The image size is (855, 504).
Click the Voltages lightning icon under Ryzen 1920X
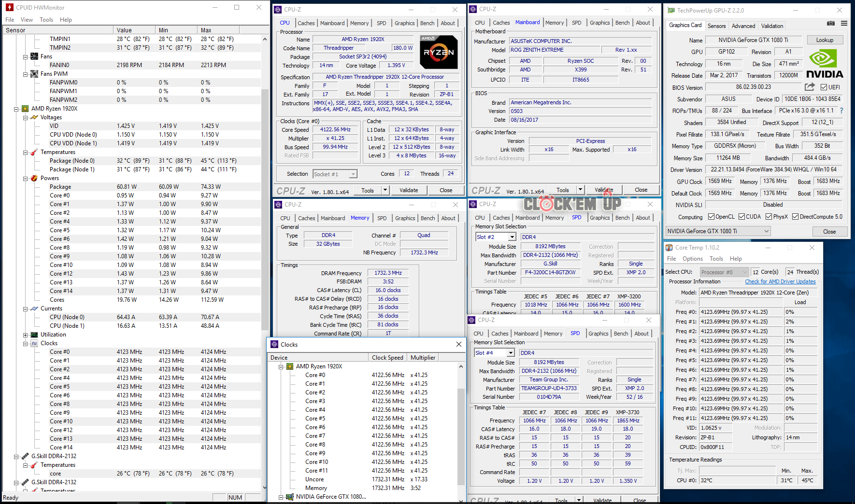click(x=34, y=117)
